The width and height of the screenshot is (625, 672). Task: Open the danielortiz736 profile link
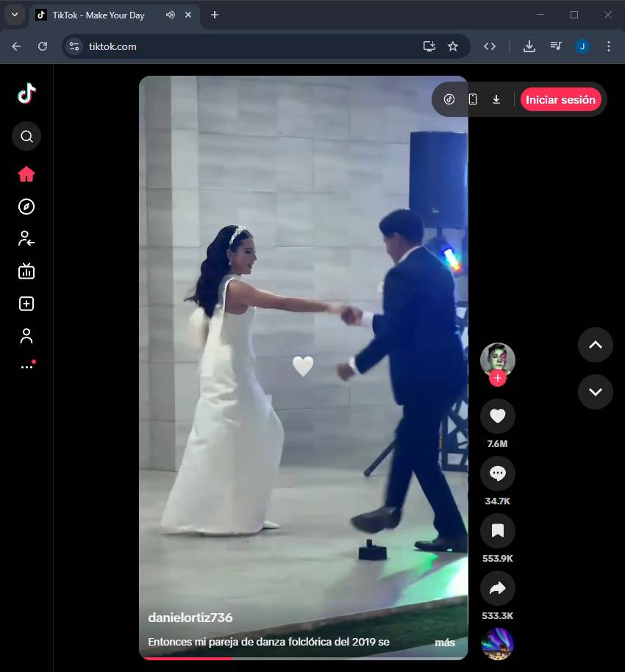tap(190, 618)
